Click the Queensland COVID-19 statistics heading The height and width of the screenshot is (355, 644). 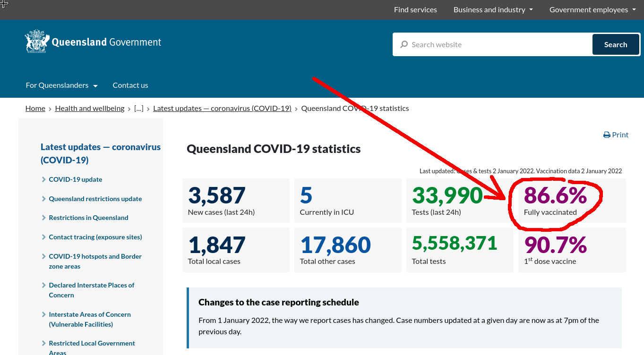point(274,149)
